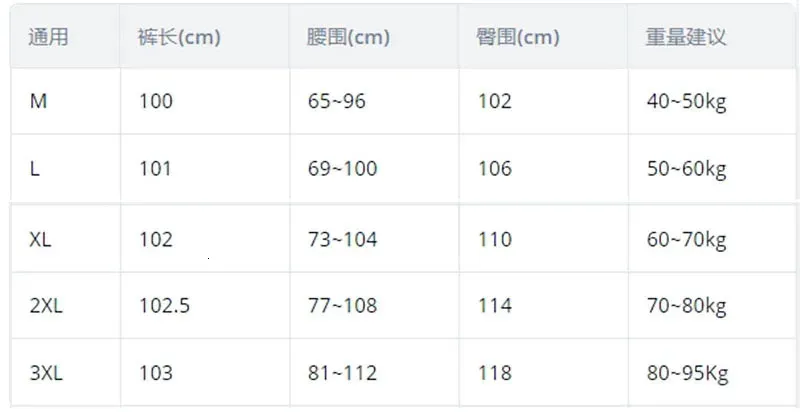Select the 臀围(cm) header cell
This screenshot has height=412, width=800.
[x=518, y=38]
